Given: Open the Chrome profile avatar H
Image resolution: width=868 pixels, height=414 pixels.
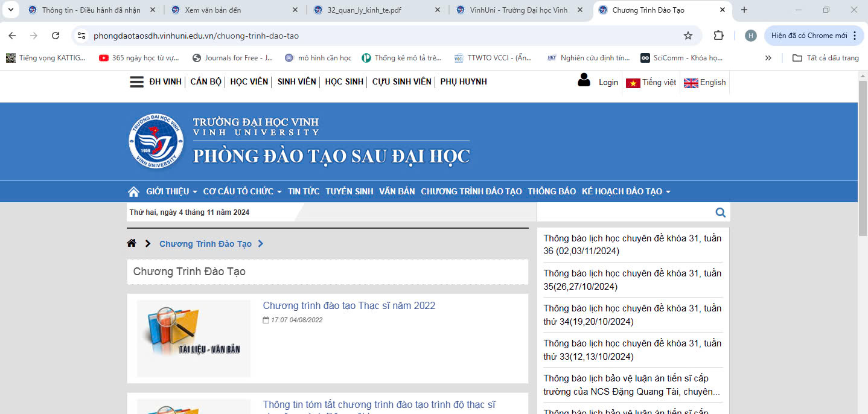Looking at the screenshot, I should point(751,36).
